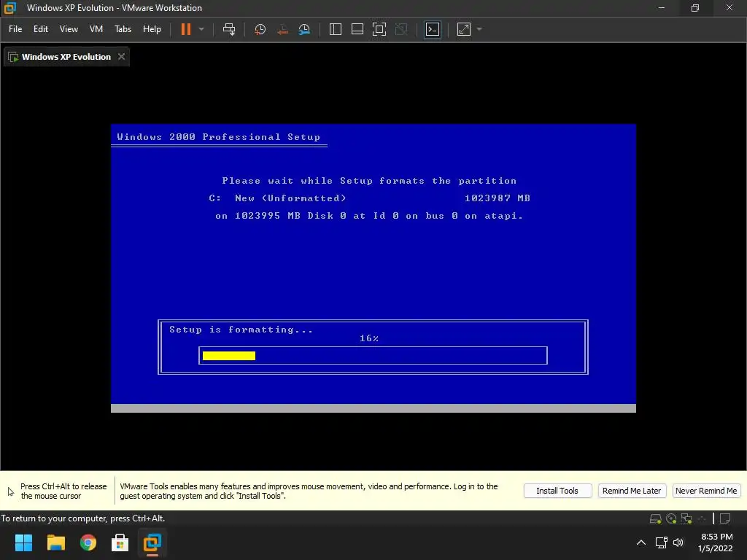Open the Edit menu
This screenshot has height=560, width=747.
41,29
